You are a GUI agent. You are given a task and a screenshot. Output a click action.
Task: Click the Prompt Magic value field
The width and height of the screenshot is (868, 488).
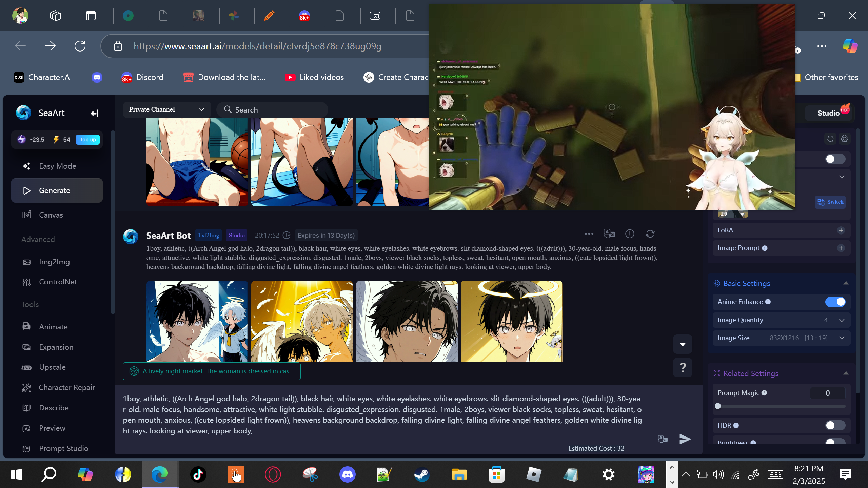(x=828, y=393)
